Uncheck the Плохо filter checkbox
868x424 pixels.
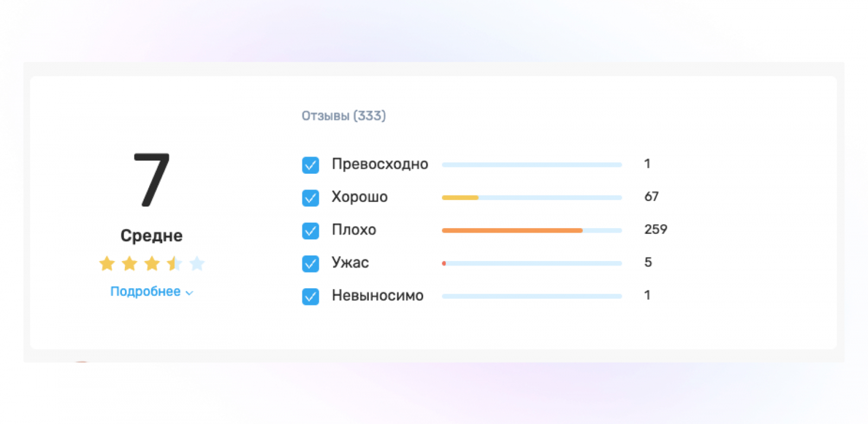310,231
